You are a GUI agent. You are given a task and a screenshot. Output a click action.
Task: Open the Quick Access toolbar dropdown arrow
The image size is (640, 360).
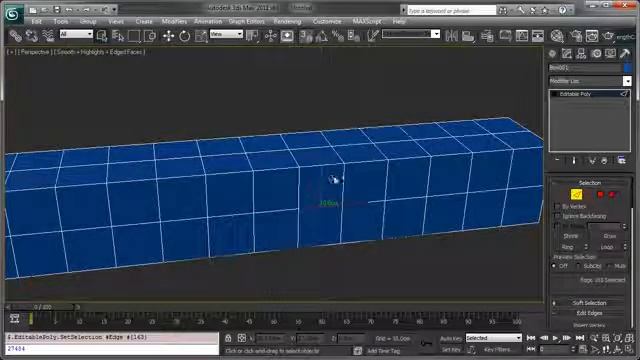tap(114, 9)
